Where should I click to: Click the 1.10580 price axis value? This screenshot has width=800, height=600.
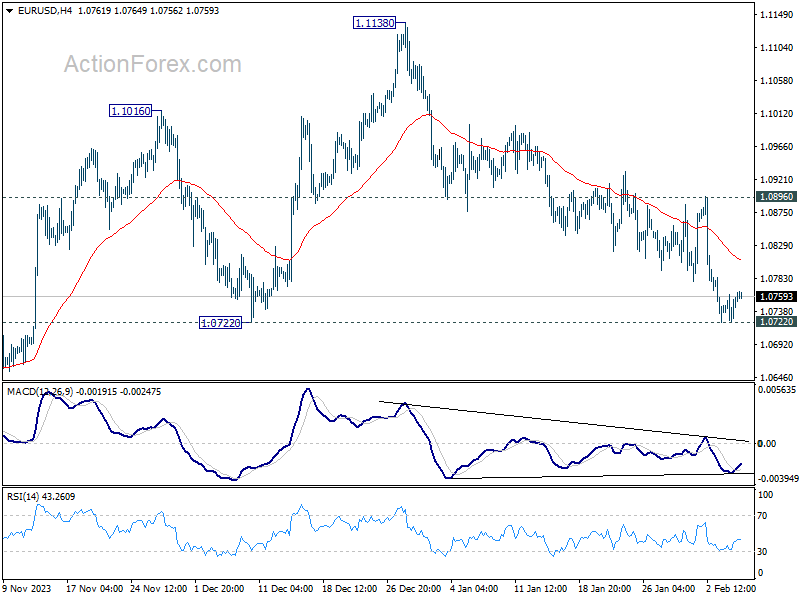click(x=777, y=81)
